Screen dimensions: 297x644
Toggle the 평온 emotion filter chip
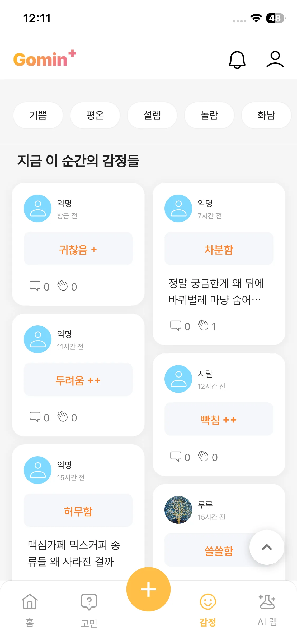pyautogui.click(x=95, y=115)
